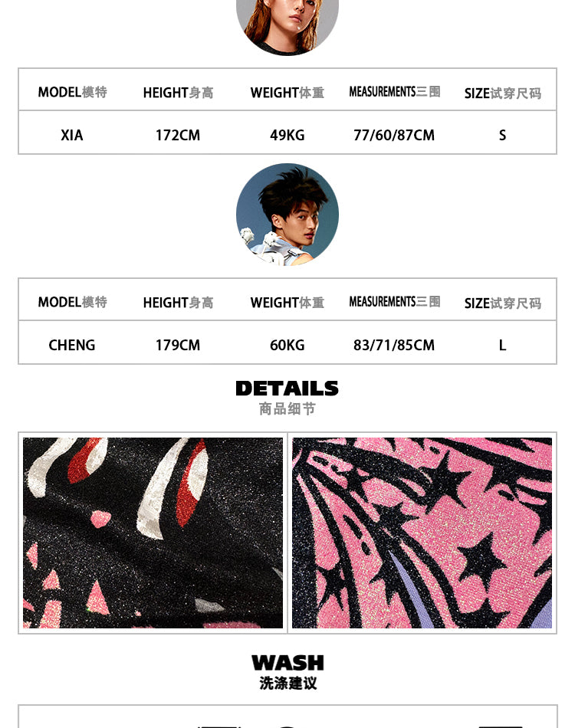
Task: Click the 49KG weight value
Action: click(287, 135)
